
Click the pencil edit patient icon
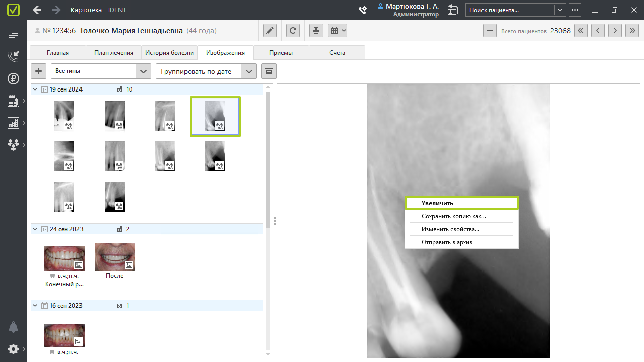tap(270, 31)
